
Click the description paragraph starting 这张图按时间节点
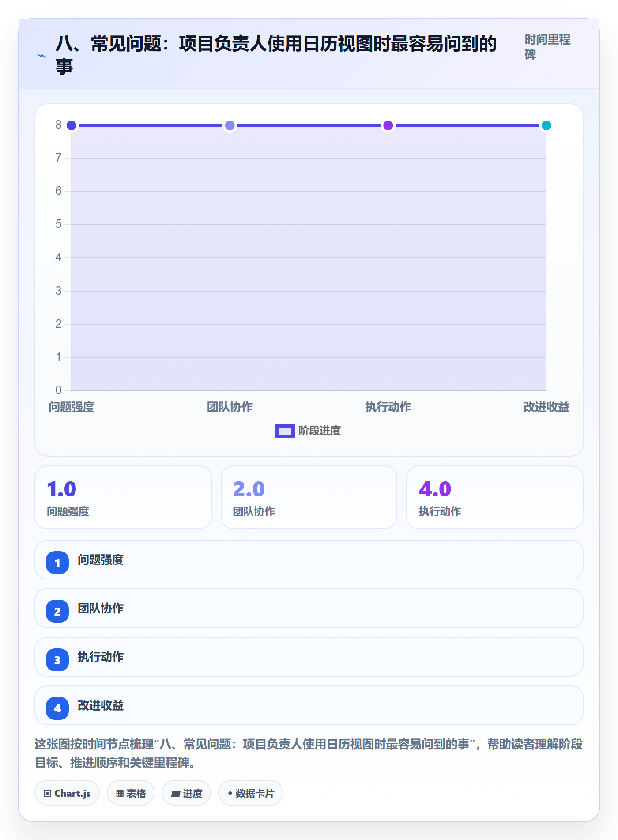pos(309,753)
